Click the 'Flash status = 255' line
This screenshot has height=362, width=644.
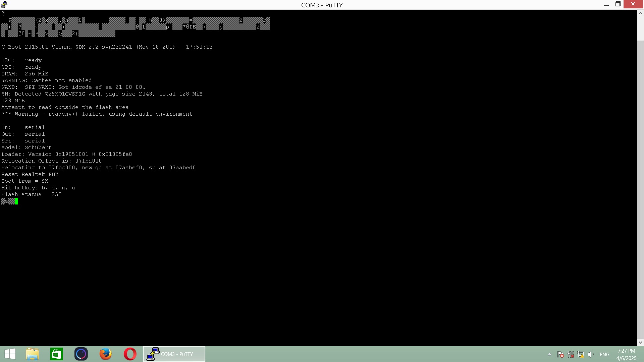(x=32, y=194)
